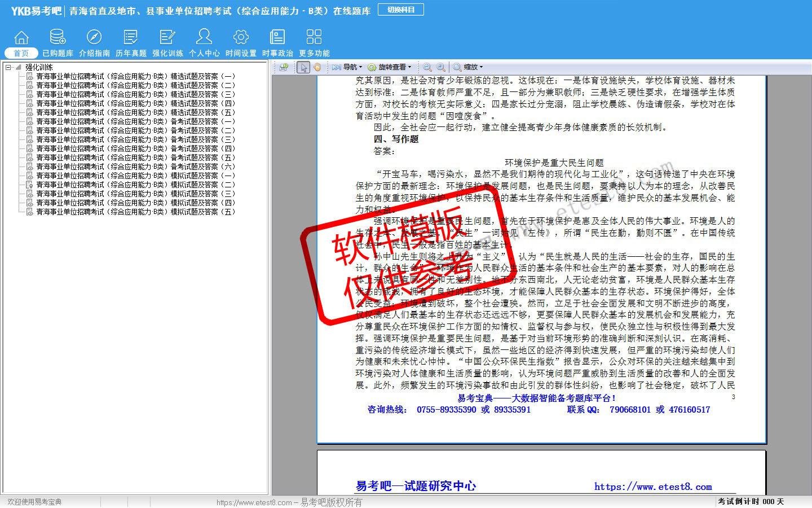The image size is (812, 508).
Task: Click the 介绍指南 compass icon
Action: pos(94,38)
